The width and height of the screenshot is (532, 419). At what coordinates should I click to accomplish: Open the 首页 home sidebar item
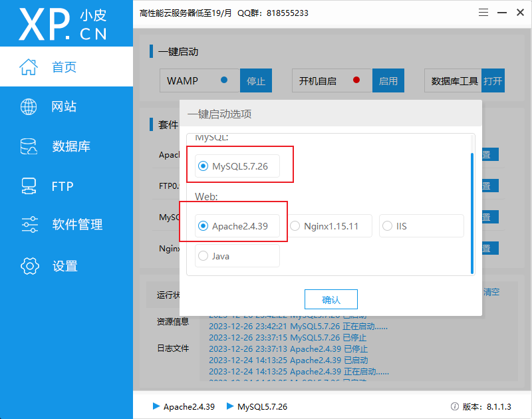tap(66, 67)
